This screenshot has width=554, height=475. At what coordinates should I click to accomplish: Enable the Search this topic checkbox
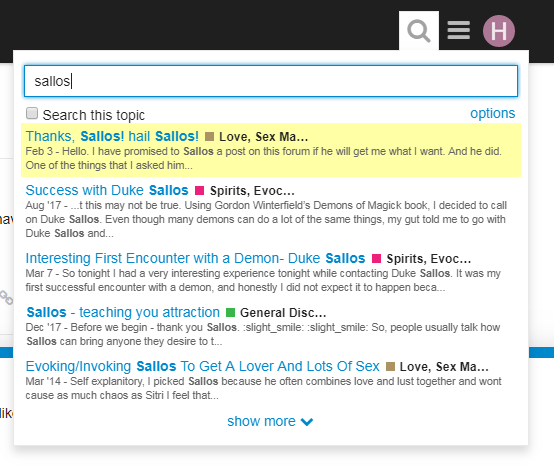coord(32,113)
